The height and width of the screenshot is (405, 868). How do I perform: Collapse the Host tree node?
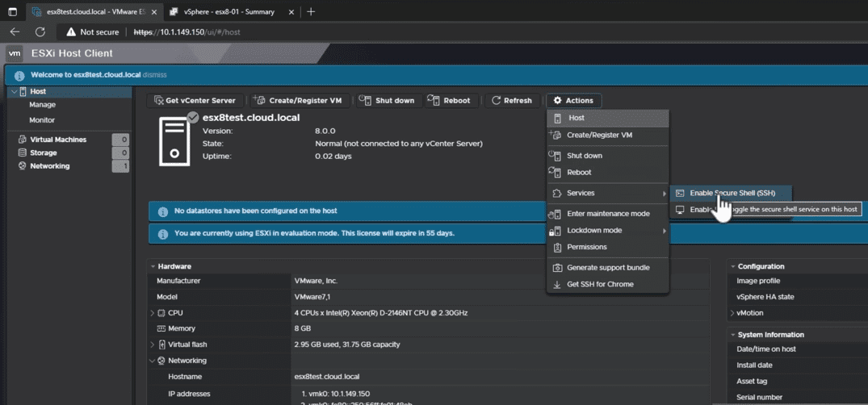tap(14, 92)
